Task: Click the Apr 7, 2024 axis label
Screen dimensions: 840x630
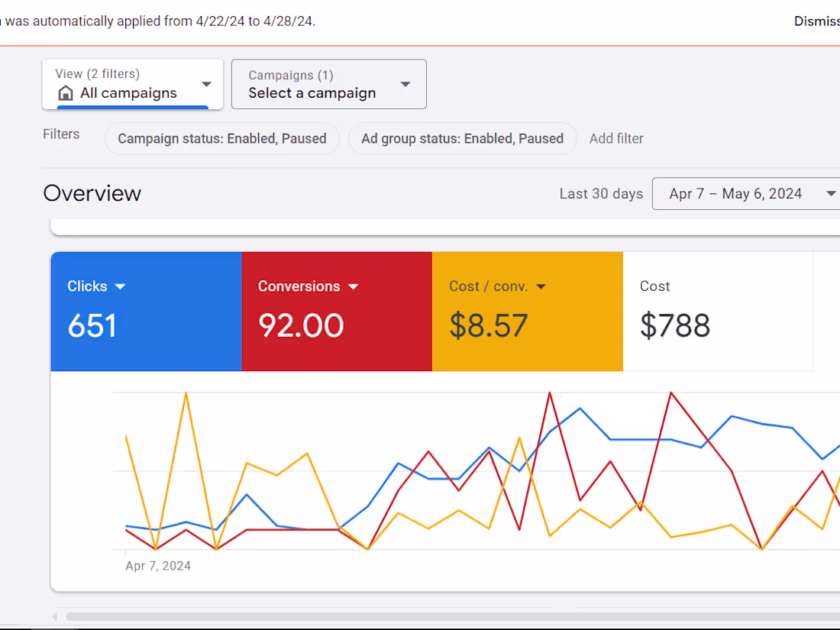Action: click(x=158, y=565)
